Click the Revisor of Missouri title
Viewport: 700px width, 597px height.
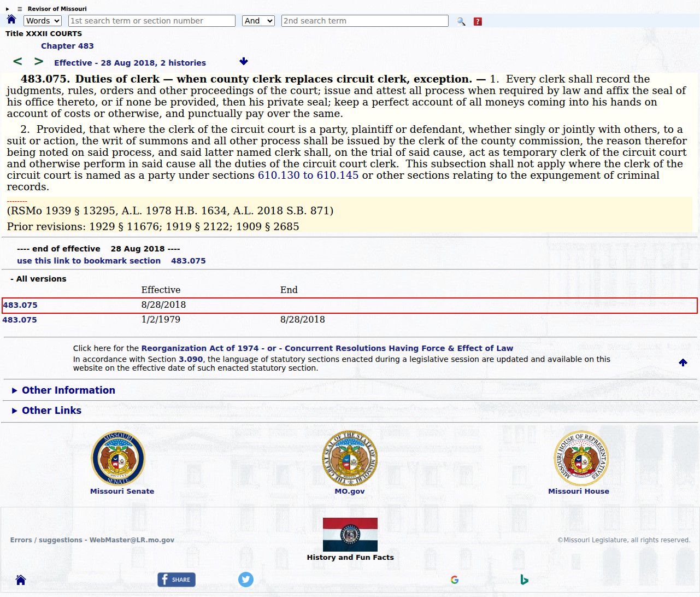click(57, 9)
